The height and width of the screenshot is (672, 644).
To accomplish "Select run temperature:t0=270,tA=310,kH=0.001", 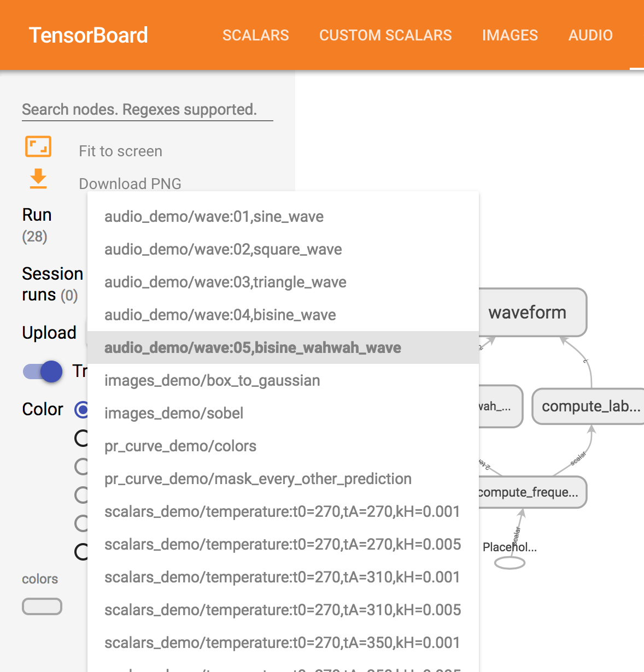I will [283, 577].
